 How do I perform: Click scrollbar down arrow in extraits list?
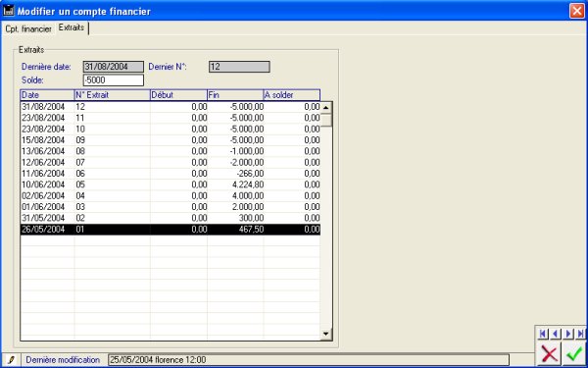pyautogui.click(x=326, y=334)
